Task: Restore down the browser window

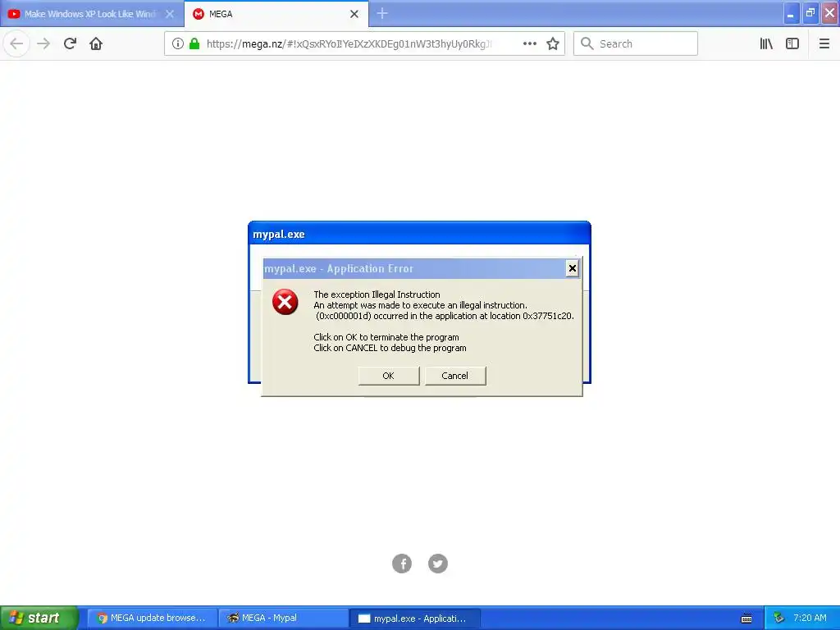Action: tap(810, 13)
